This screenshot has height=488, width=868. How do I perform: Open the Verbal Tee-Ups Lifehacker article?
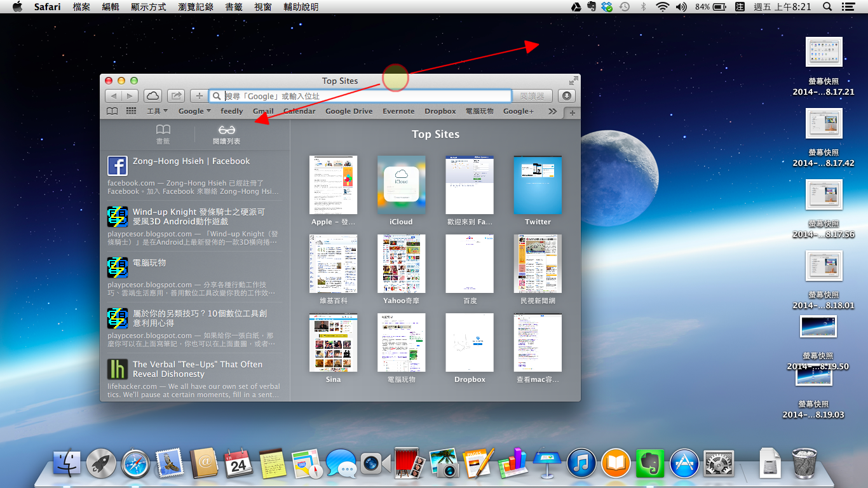point(194,377)
